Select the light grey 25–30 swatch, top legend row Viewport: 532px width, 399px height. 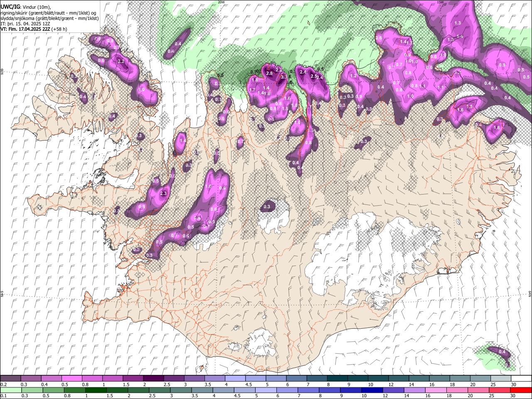[x=500, y=379]
